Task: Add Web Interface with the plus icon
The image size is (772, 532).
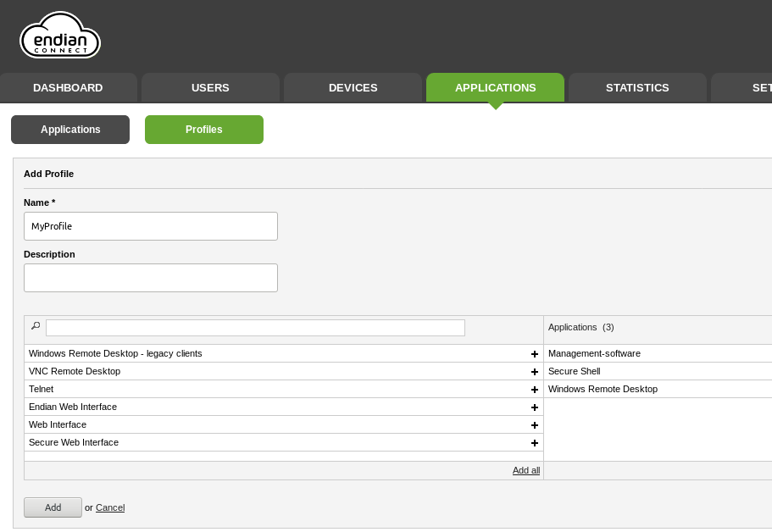Action: (535, 425)
